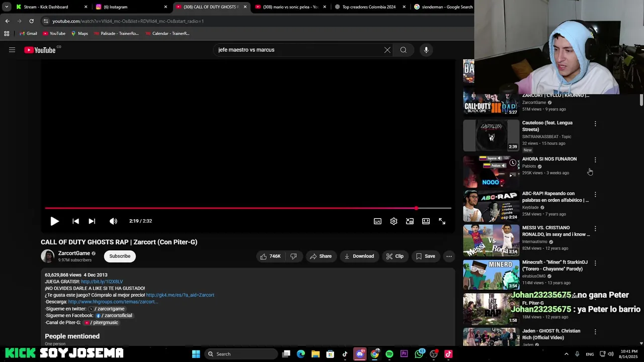Switch to the slenderman Google Search tab
This screenshot has width=644, height=362.
point(443,7)
